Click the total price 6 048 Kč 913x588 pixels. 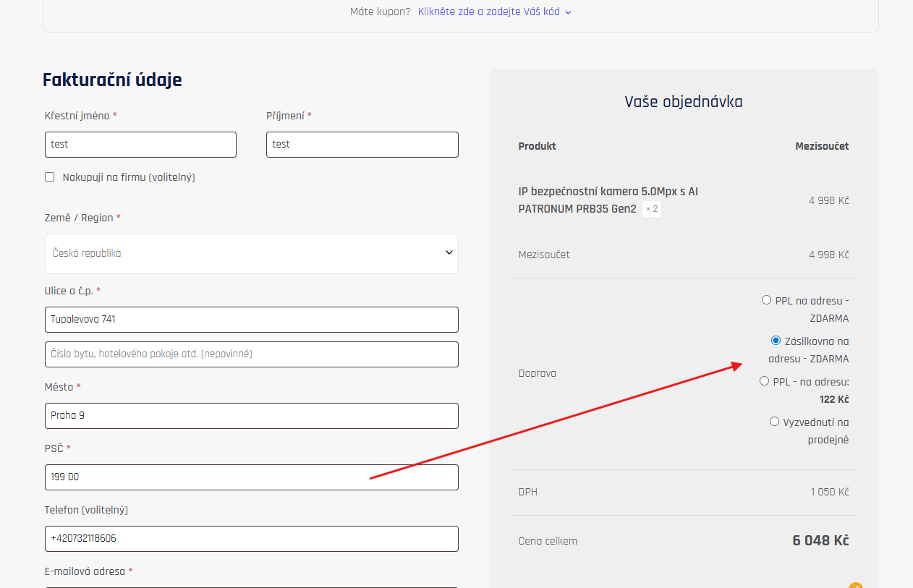pos(820,541)
